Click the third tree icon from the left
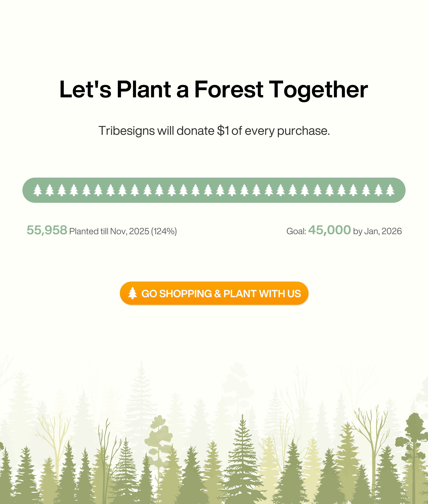Screen dimensions: 428x504 62,190
